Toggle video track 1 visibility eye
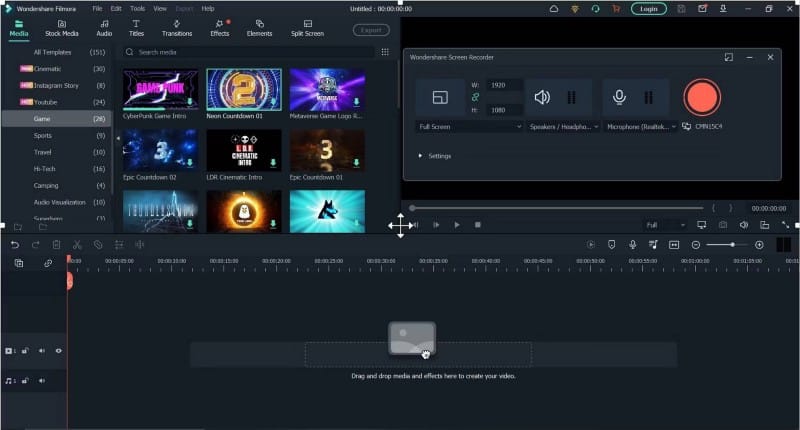 pyautogui.click(x=59, y=351)
